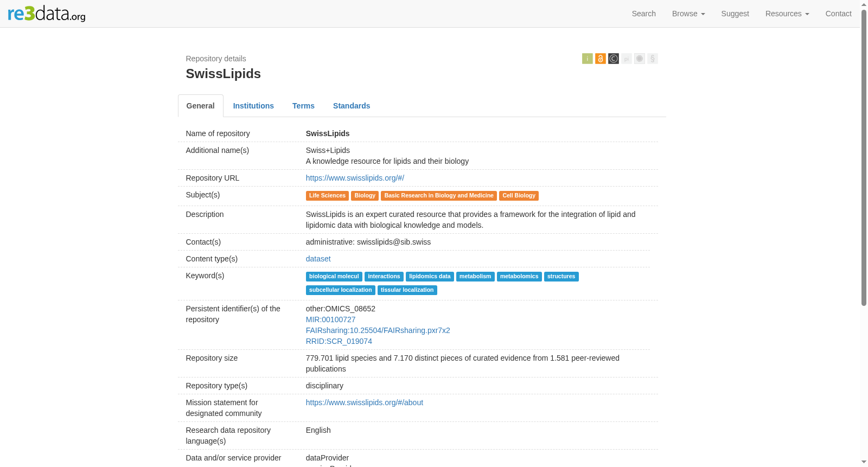Click the 'Cell Biology' subject tag
The image size is (868, 467).
tap(519, 196)
